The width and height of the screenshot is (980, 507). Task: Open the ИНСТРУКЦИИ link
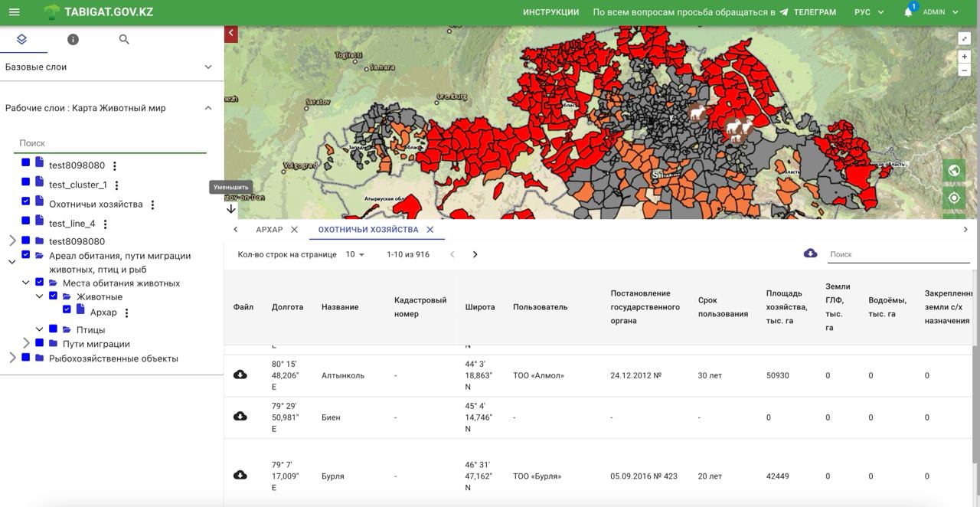coord(550,12)
